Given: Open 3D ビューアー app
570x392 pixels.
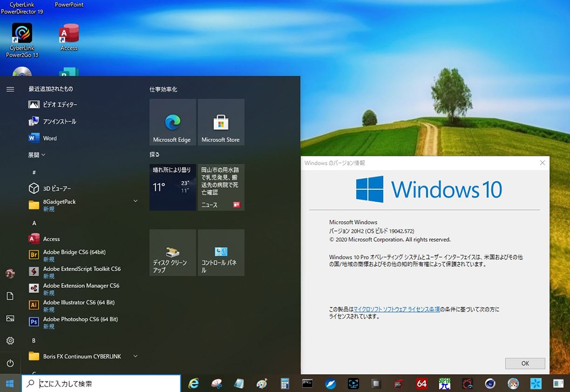Looking at the screenshot, I should pos(83,188).
